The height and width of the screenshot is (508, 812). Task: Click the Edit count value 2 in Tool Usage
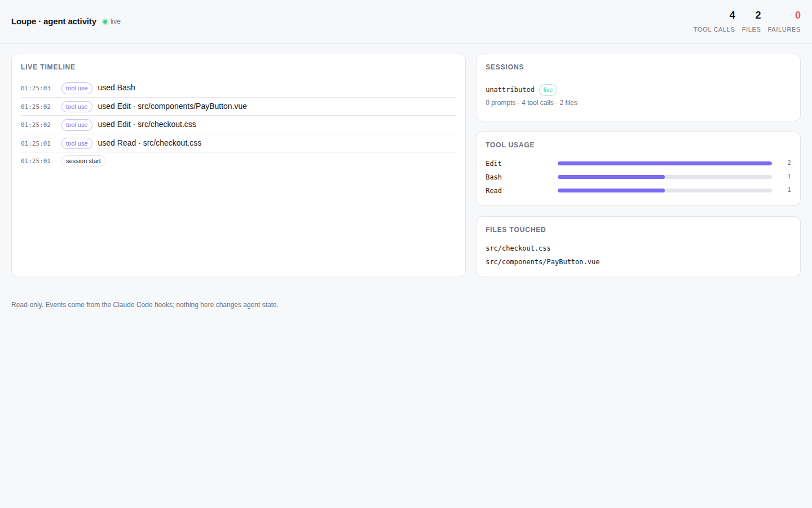tap(789, 163)
